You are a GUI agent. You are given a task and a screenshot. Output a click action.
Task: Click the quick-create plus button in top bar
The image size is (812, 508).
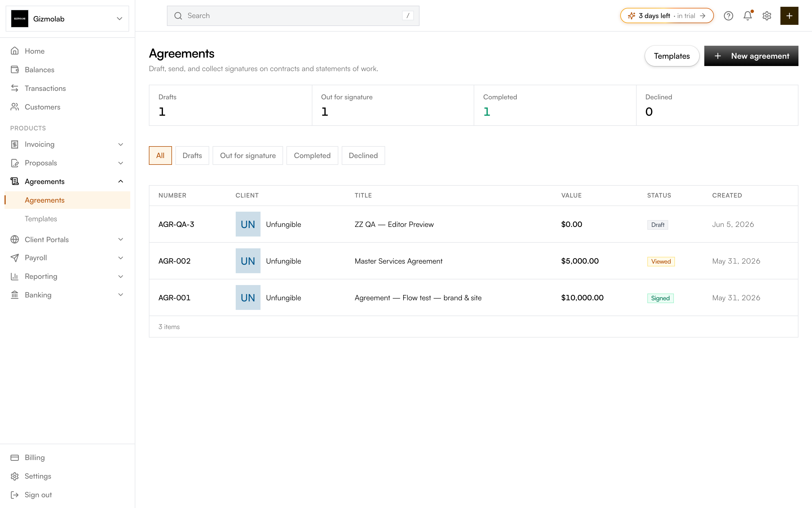[x=789, y=16]
